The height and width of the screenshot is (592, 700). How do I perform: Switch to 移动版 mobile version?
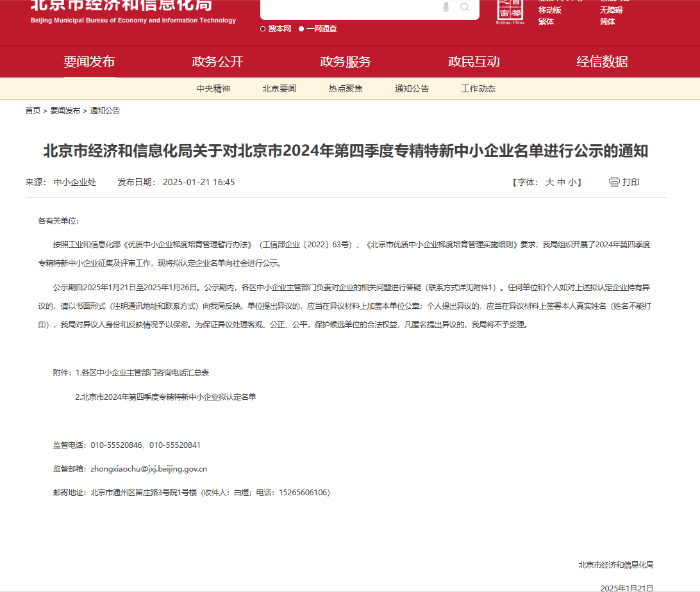coord(550,10)
